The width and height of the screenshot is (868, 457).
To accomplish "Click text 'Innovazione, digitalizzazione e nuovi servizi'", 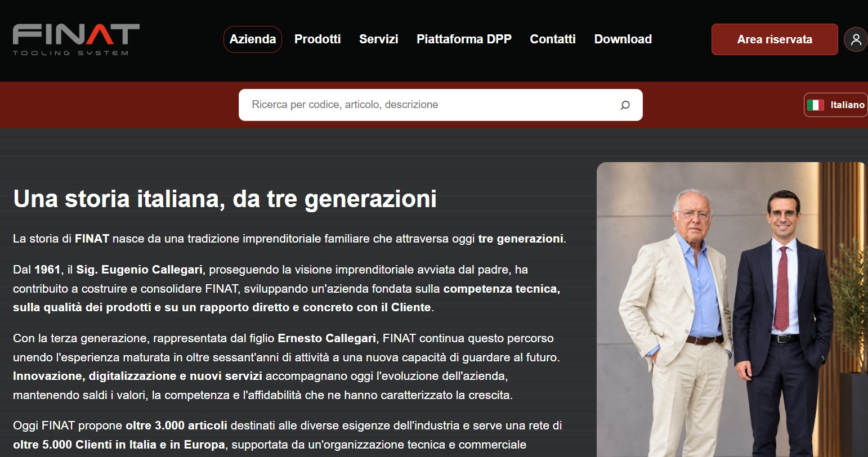I will (138, 375).
